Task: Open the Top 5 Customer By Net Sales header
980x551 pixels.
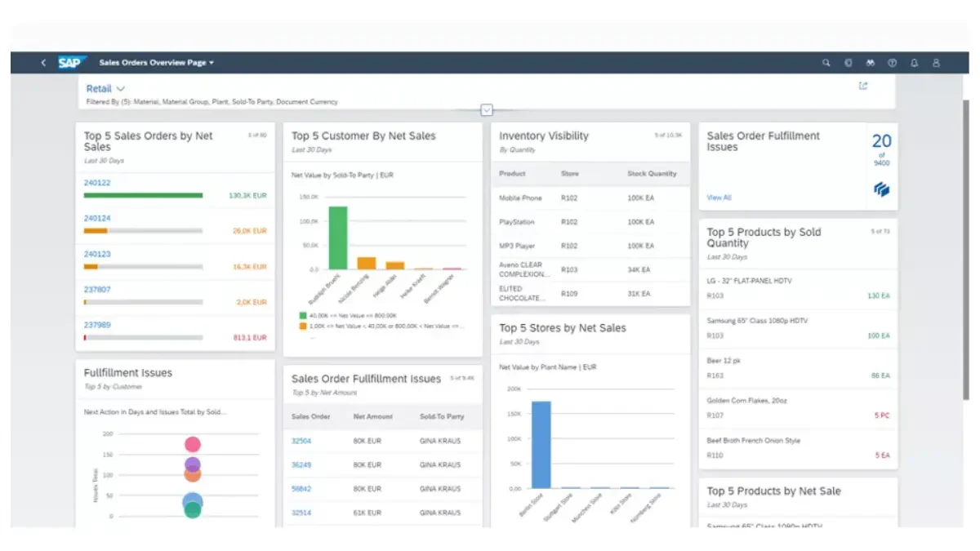Action: point(383,142)
